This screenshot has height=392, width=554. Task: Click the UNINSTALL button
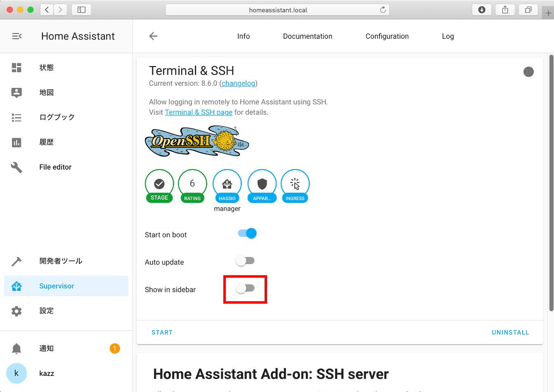pos(511,333)
